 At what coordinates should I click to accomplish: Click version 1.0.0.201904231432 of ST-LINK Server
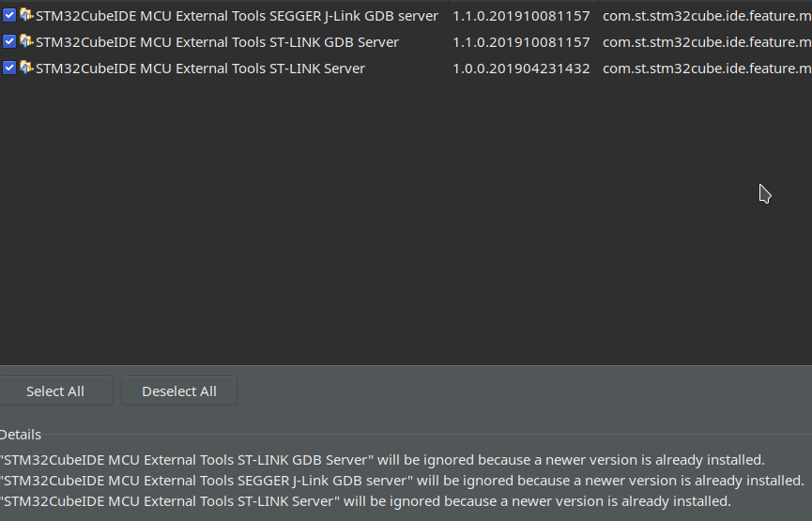point(521,69)
